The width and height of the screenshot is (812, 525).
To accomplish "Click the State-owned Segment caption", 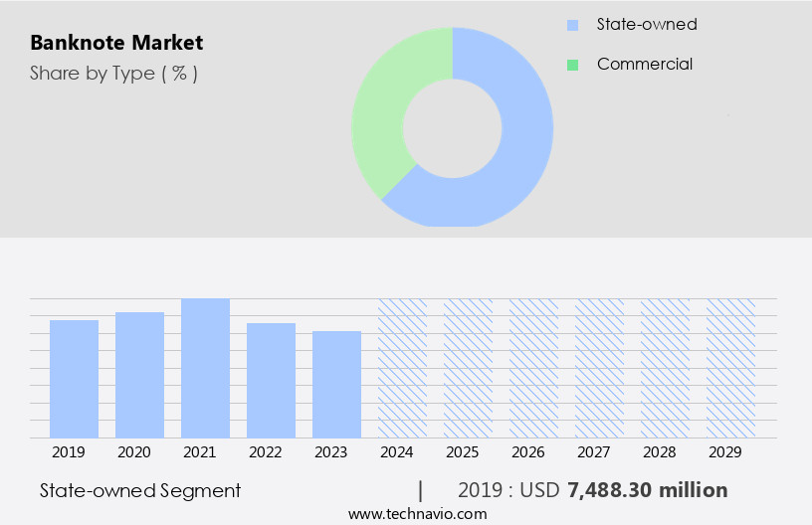I will [140, 490].
